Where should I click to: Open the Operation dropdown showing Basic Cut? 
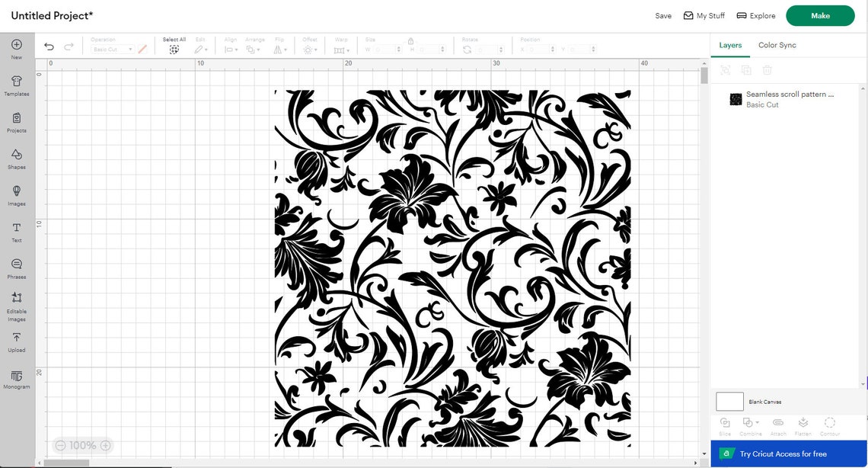point(112,48)
